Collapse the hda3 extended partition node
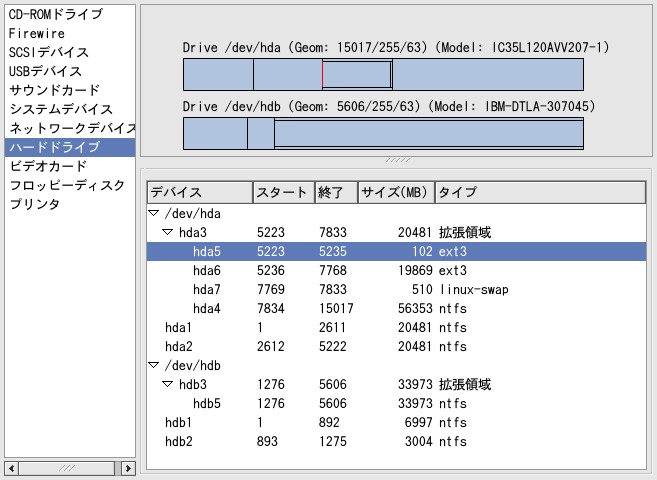 coord(167,233)
